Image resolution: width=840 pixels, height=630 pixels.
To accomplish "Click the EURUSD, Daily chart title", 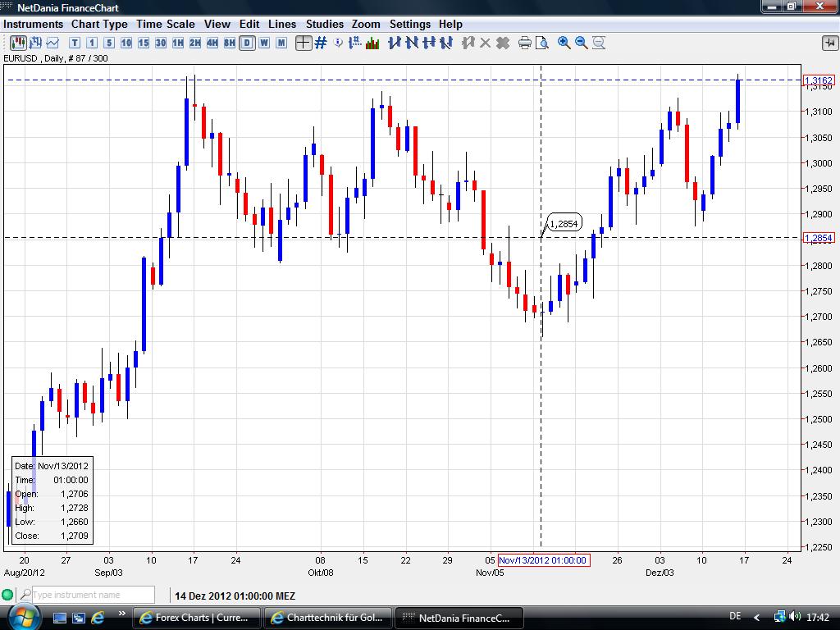I will click(55, 58).
